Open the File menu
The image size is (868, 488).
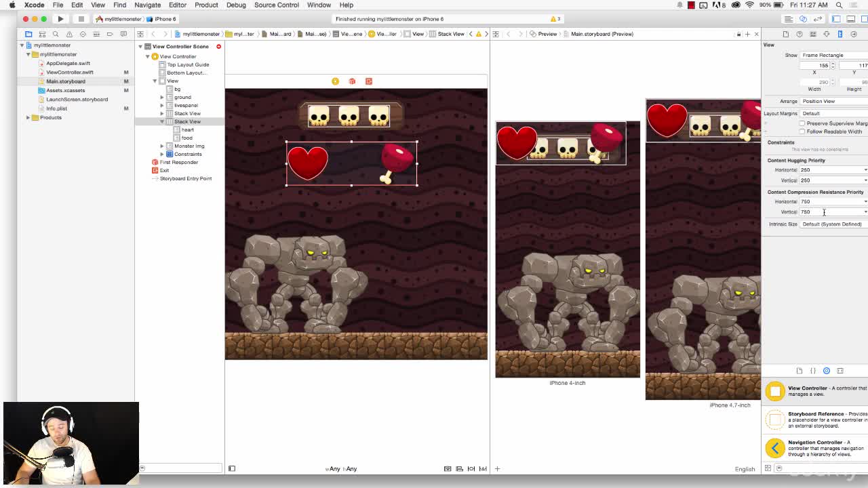tap(58, 5)
